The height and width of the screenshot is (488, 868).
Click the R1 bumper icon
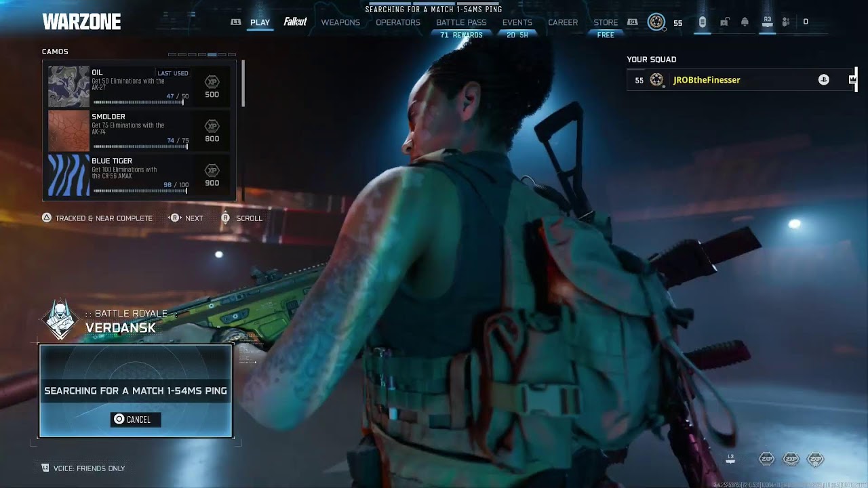pos(632,22)
